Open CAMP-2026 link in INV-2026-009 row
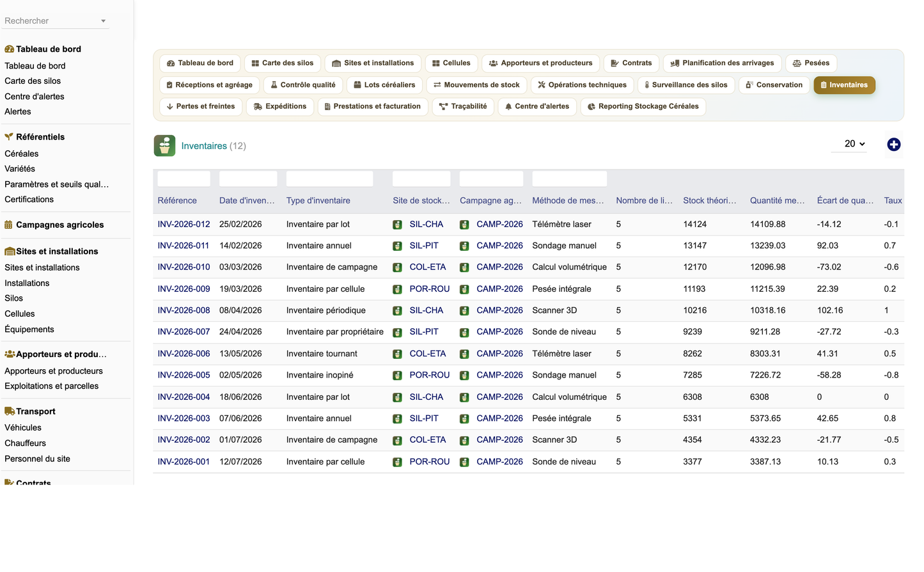 click(499, 289)
